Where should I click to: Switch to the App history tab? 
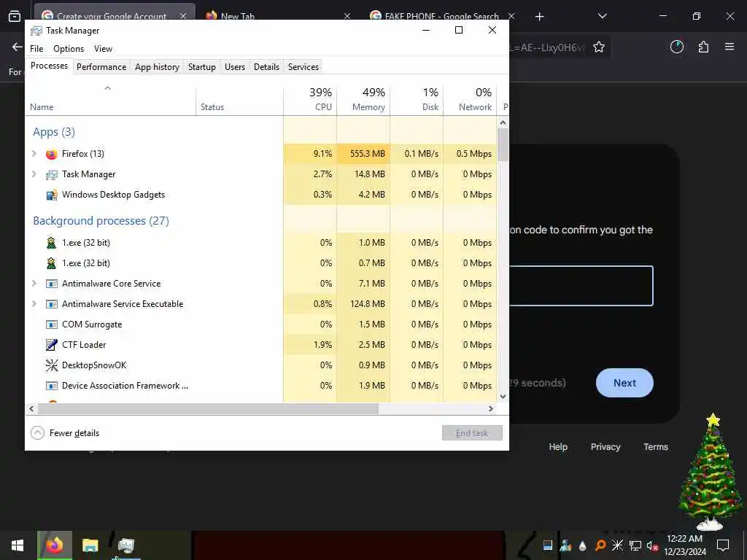(158, 66)
